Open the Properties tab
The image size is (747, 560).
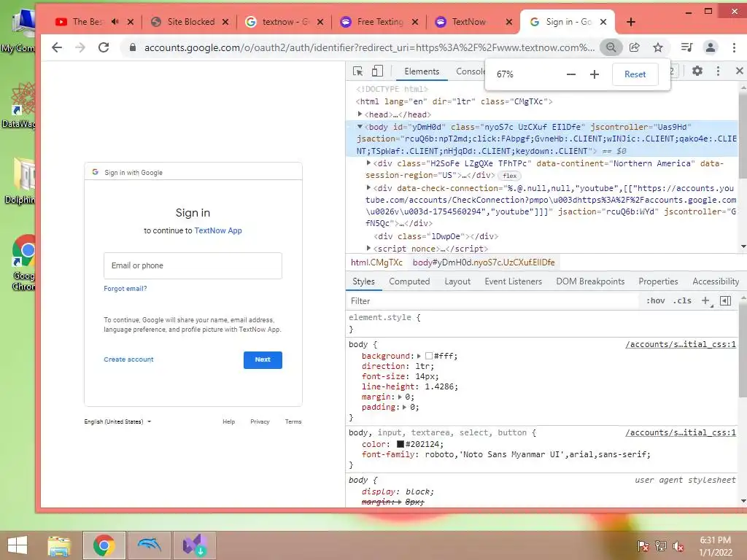point(658,281)
